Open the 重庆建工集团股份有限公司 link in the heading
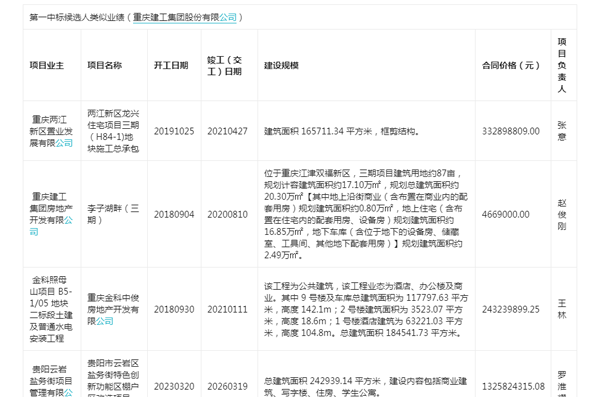The image size is (600, 397). pyautogui.click(x=185, y=17)
